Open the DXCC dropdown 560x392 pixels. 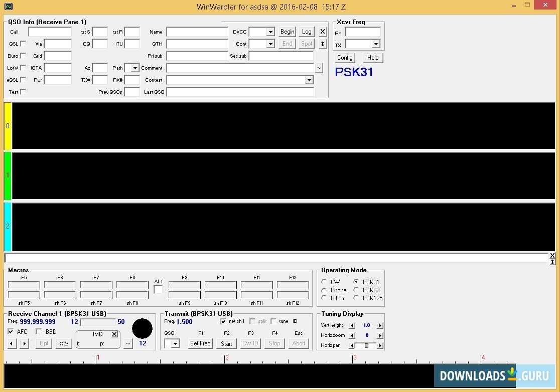pos(270,32)
